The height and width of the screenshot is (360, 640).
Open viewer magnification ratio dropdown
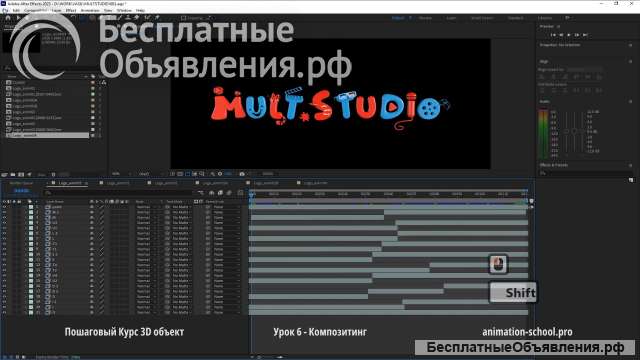120,174
